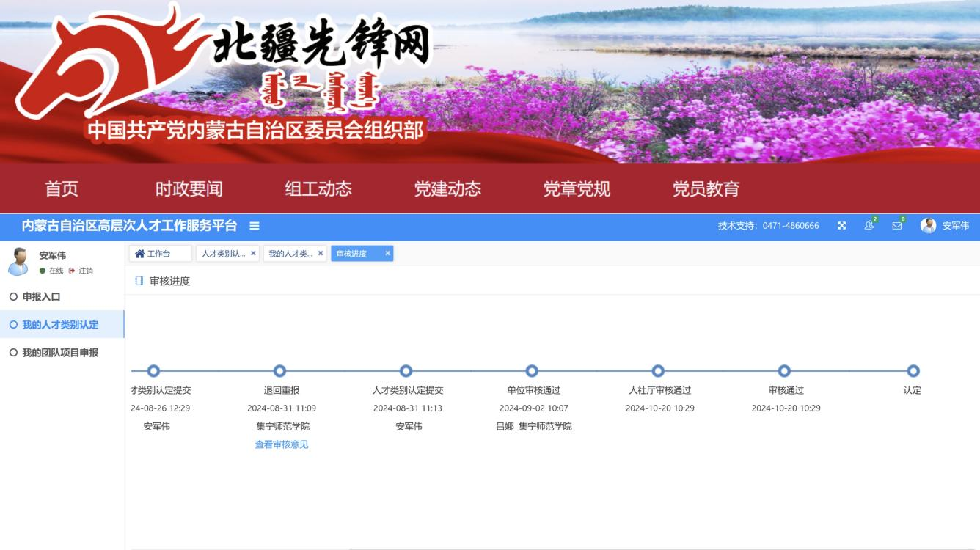The image size is (980, 550).
Task: Open the mail inbox icon with badge 0
Action: tap(896, 227)
